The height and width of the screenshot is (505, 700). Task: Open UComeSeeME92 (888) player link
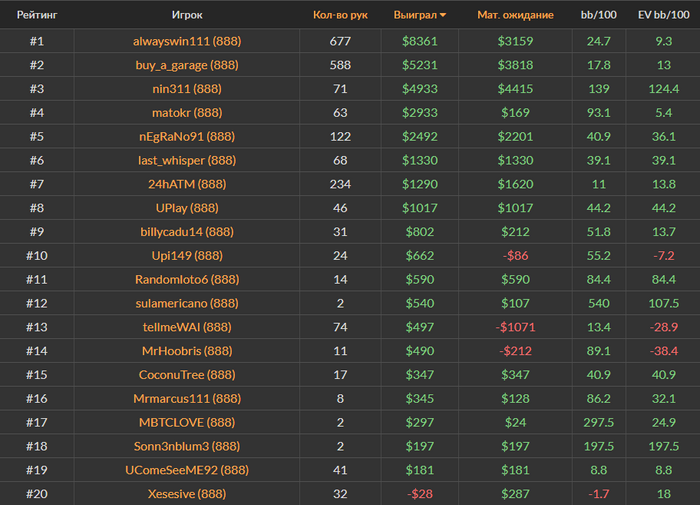[186, 469]
